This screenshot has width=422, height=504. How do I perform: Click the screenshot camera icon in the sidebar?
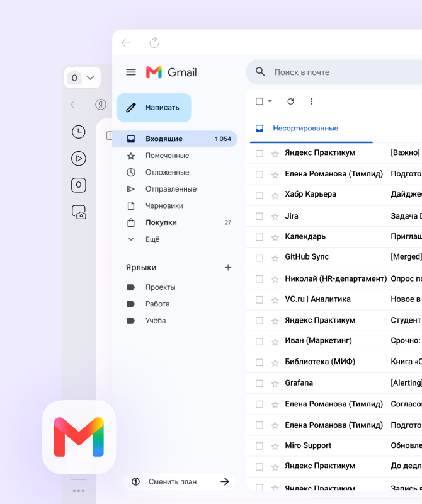point(79,212)
